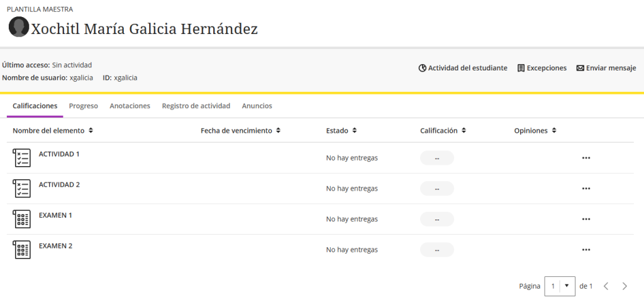
Task: Open Actividad del estudiante report
Action: pyautogui.click(x=463, y=68)
